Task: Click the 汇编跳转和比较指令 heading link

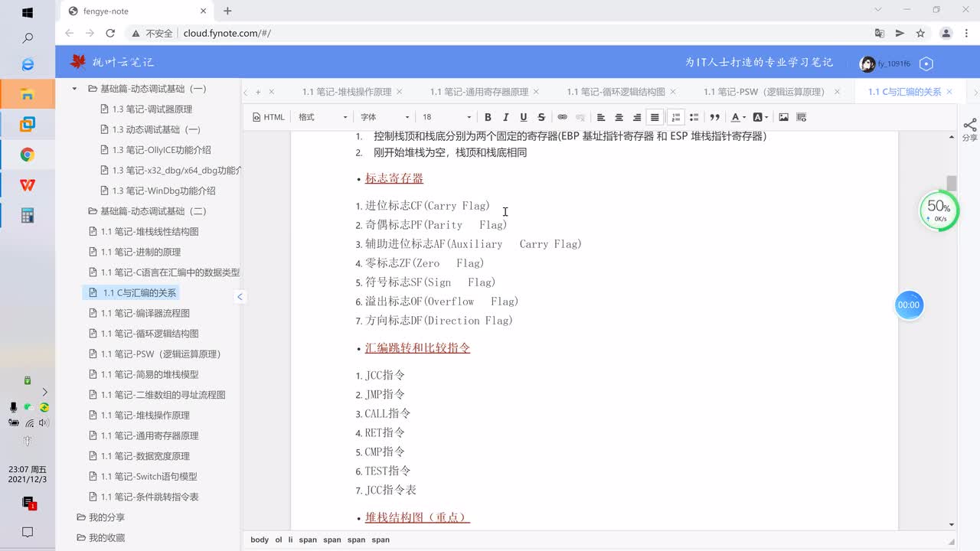Action: click(x=417, y=347)
